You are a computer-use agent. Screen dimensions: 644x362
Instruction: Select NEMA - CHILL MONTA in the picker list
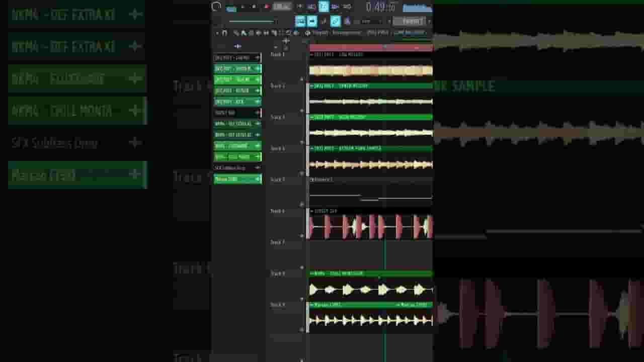click(237, 157)
